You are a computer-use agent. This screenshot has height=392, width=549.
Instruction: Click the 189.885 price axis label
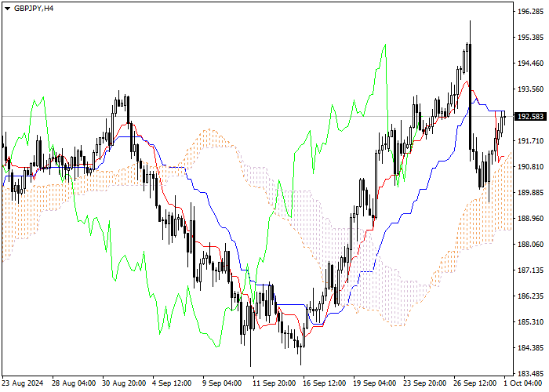tap(530, 193)
